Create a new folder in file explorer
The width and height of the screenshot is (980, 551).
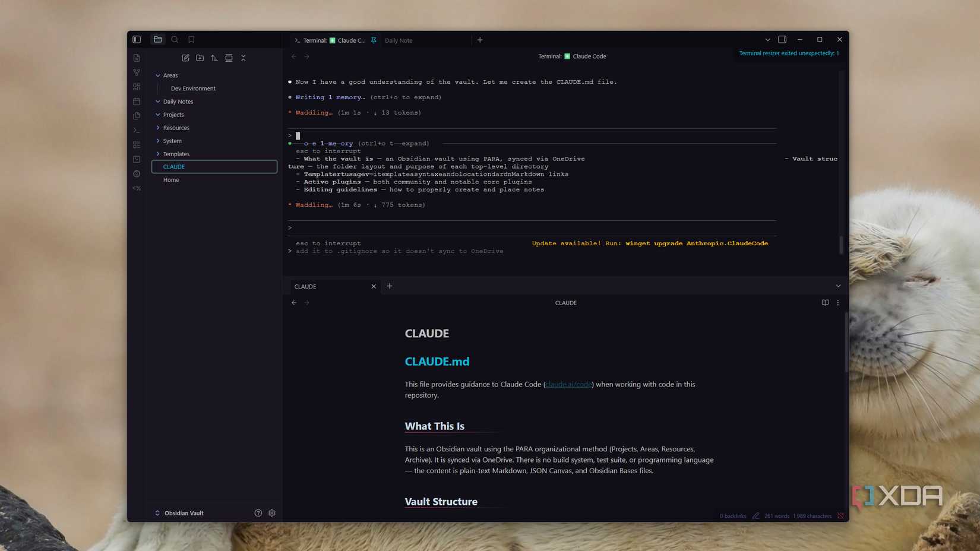click(x=200, y=58)
